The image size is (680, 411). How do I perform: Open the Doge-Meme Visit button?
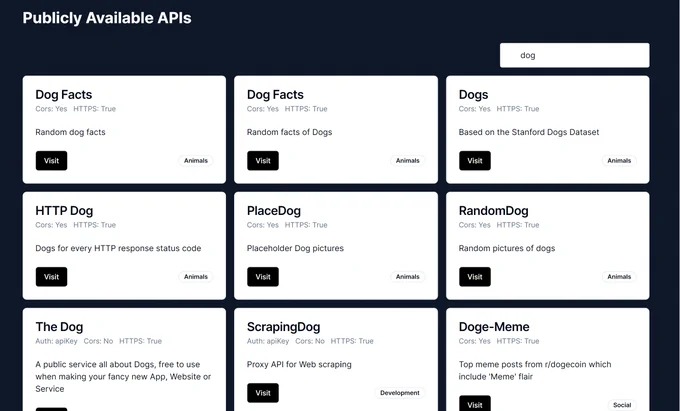pos(474,404)
